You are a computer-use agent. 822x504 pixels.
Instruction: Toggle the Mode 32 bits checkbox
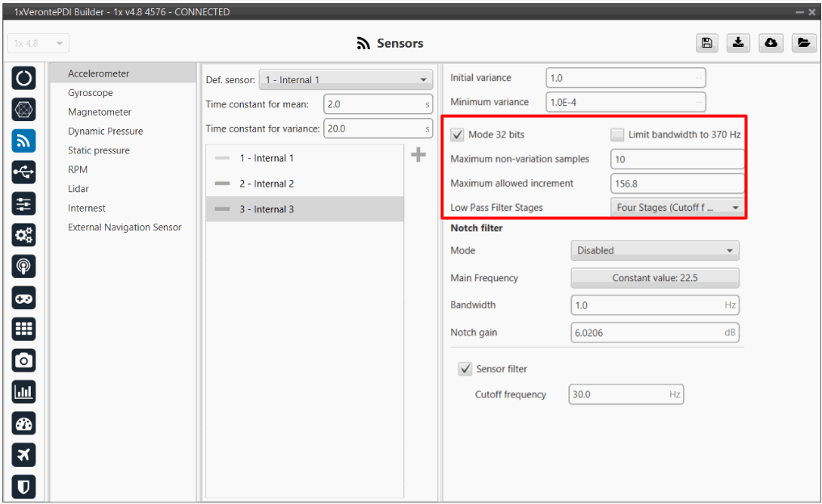click(457, 135)
